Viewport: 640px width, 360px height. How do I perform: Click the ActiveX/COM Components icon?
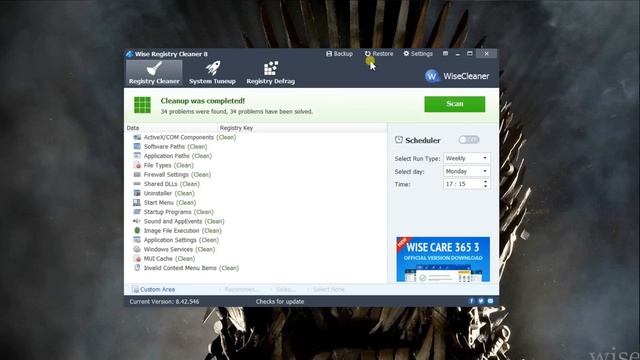137,137
